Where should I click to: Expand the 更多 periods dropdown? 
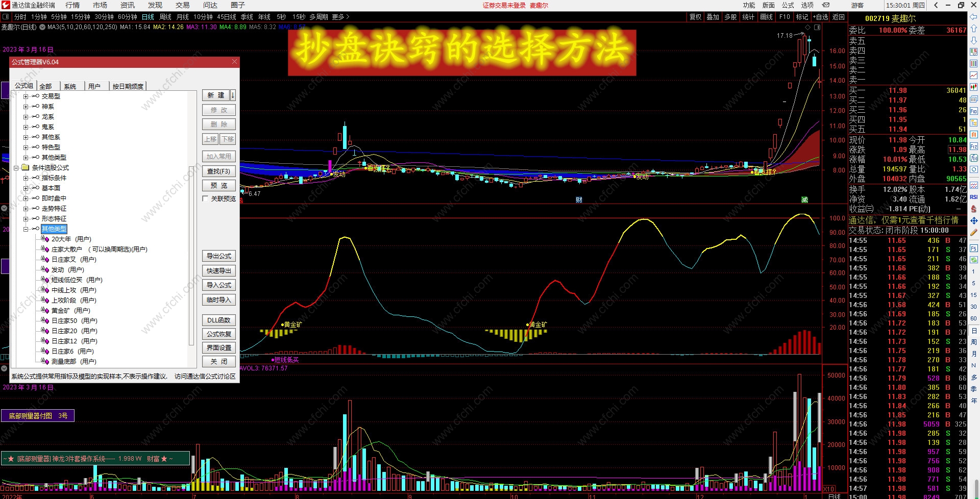click(x=340, y=17)
